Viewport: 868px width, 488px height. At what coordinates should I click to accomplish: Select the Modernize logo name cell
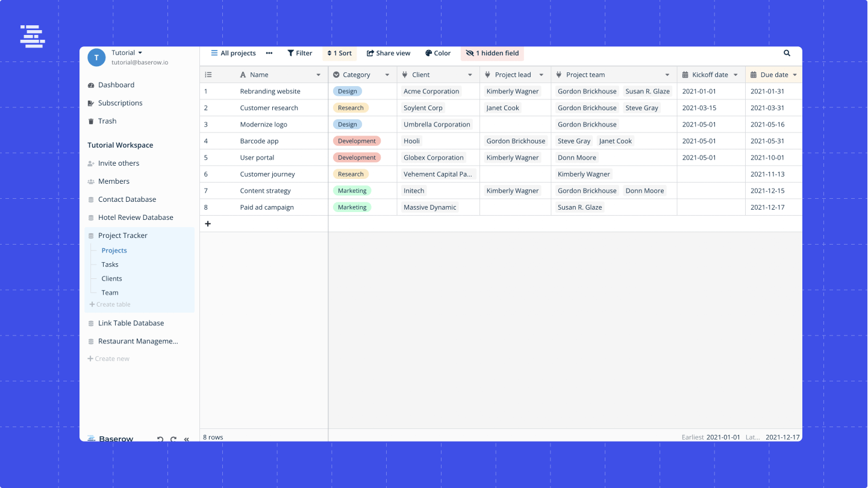[x=264, y=124]
